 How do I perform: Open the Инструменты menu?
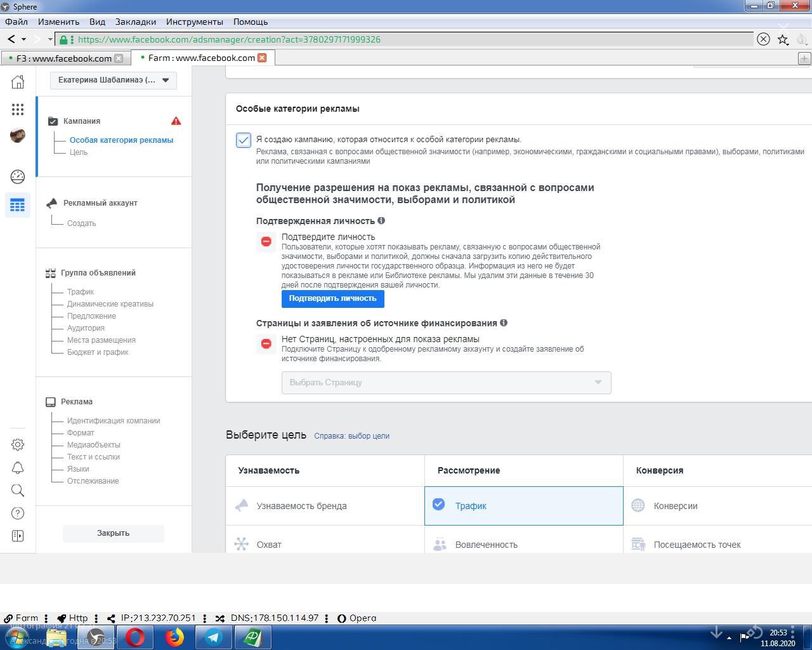195,22
